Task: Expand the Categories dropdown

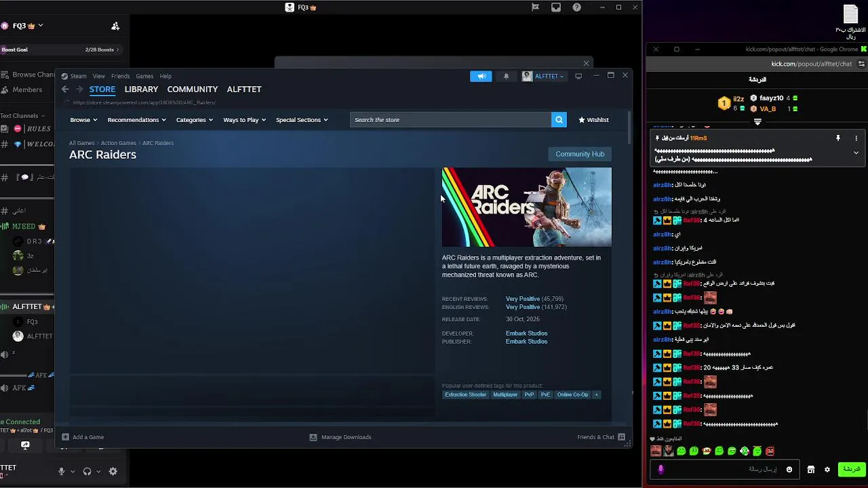Action: click(x=195, y=120)
